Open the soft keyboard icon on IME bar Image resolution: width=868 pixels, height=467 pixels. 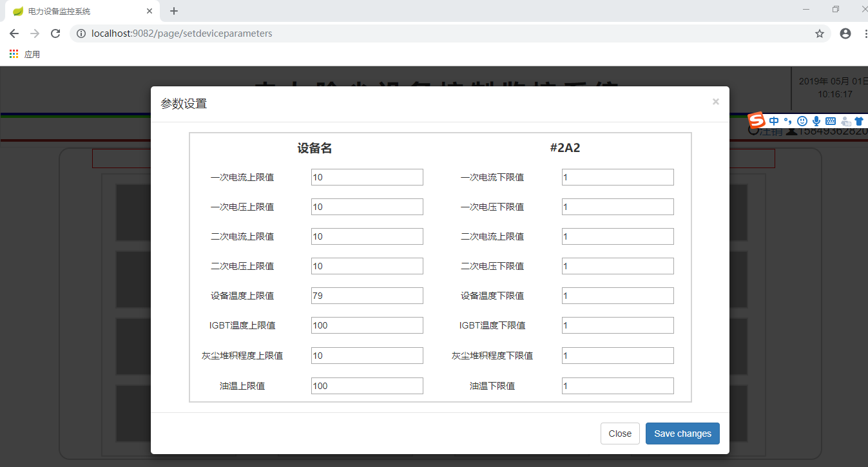(x=831, y=121)
